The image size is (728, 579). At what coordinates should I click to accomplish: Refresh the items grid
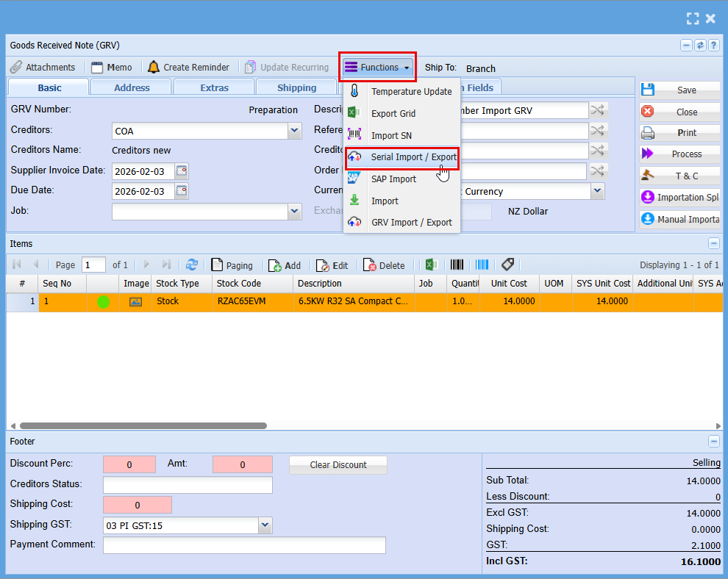coord(192,265)
